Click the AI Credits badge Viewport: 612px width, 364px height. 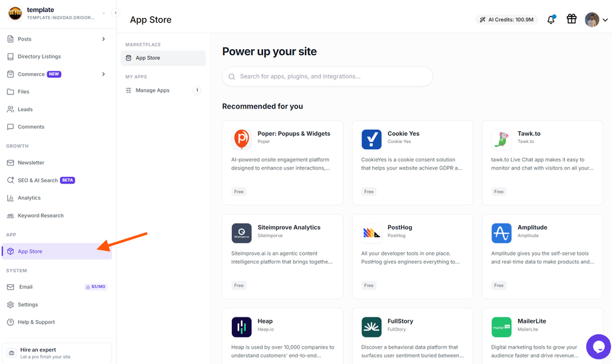click(x=506, y=19)
